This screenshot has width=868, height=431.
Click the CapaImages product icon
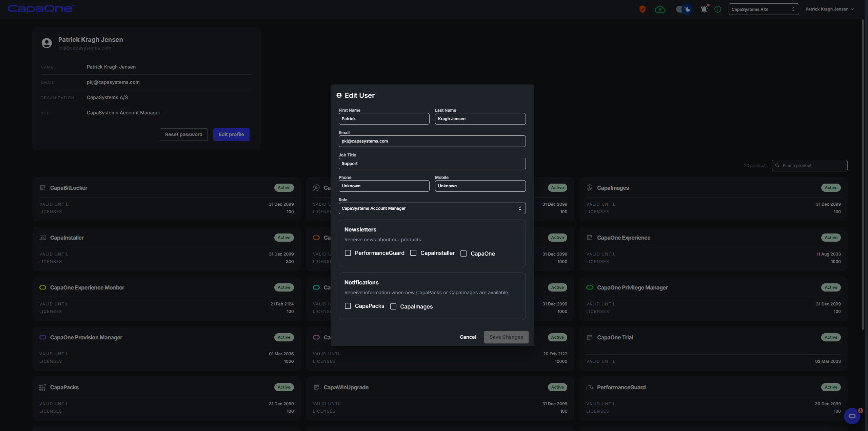[x=590, y=188]
